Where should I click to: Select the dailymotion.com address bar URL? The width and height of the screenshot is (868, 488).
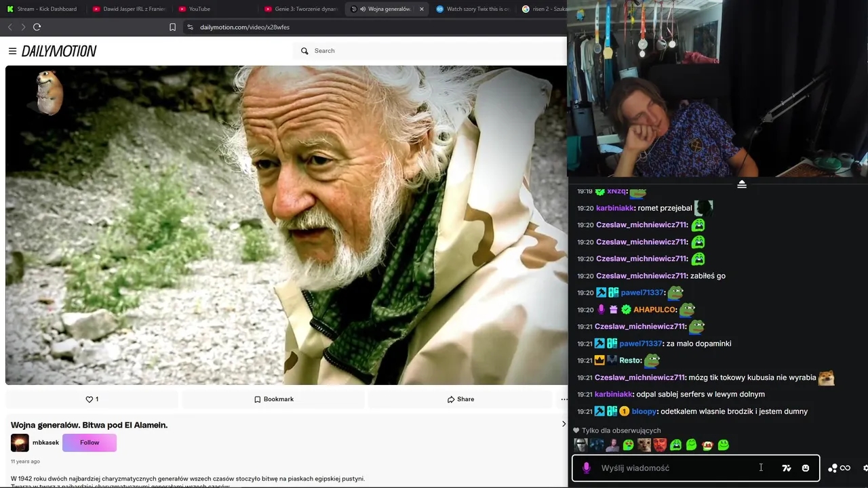point(245,27)
